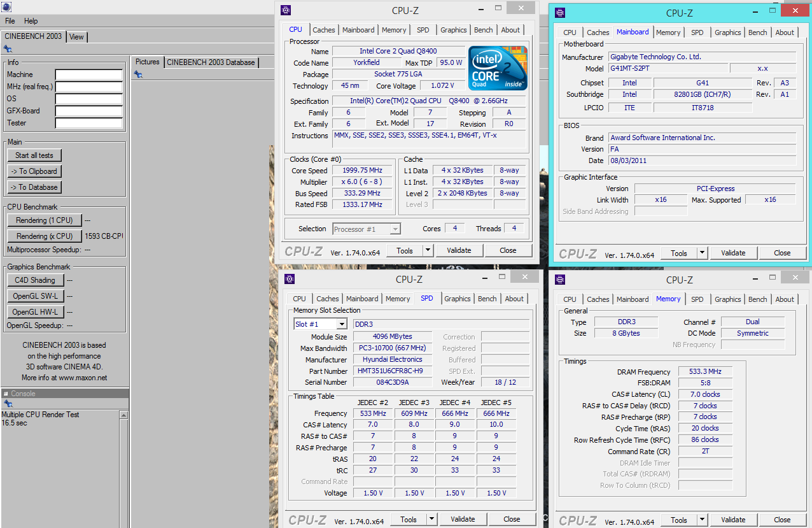The height and width of the screenshot is (528, 812).
Task: Click the Tester input field
Action: tap(88, 123)
